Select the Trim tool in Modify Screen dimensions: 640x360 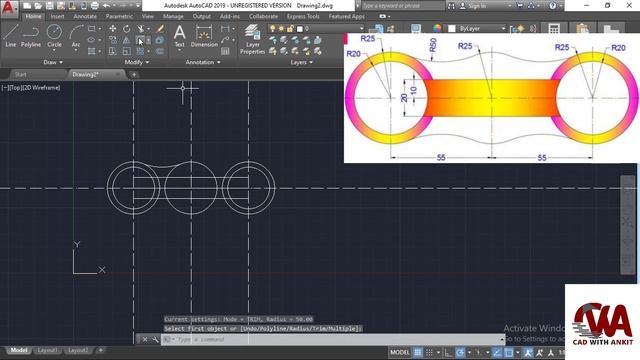coord(140,29)
